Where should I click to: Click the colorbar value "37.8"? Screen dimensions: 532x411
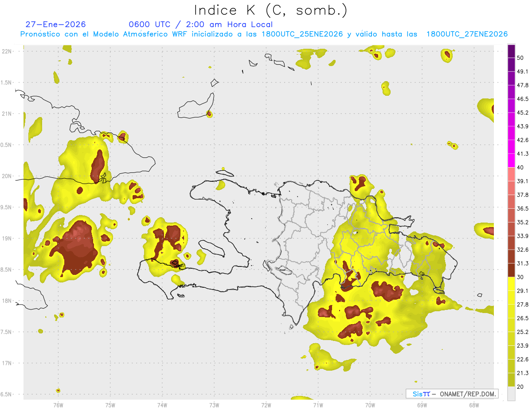coord(523,195)
